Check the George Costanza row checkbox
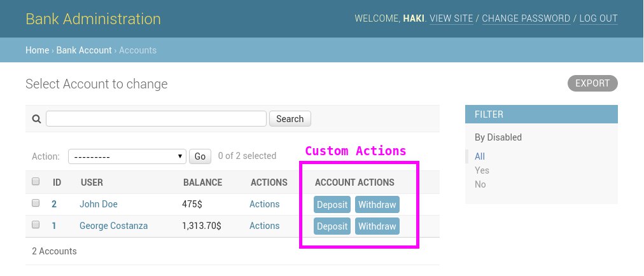The height and width of the screenshot is (276, 644). (x=36, y=224)
